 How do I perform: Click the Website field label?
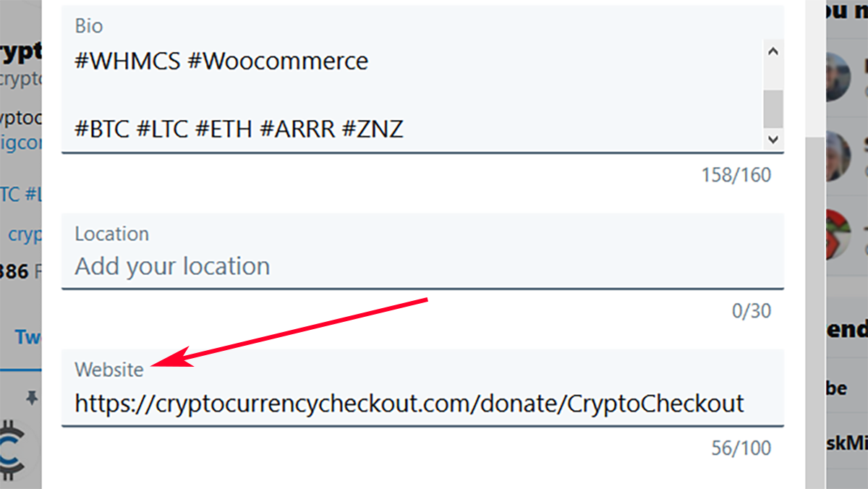109,370
